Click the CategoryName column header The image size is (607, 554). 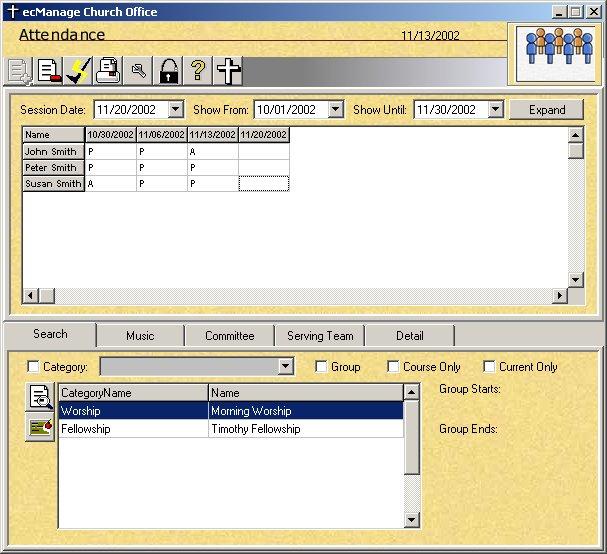click(x=134, y=393)
